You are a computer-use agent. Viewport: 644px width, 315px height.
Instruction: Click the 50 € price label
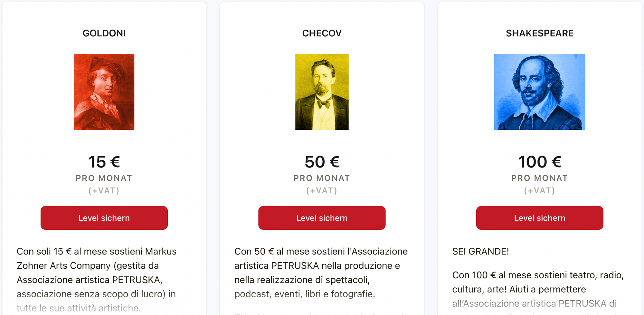322,162
